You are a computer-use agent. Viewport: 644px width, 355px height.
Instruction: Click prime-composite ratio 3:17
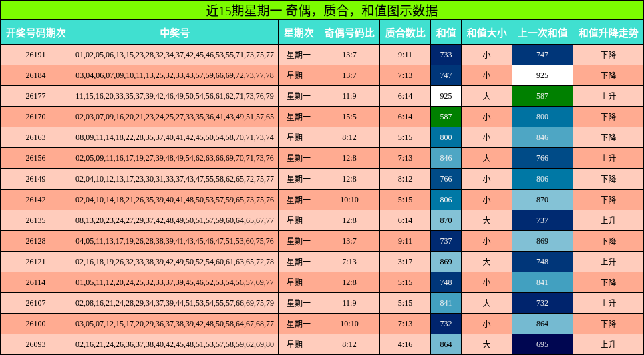405,262
